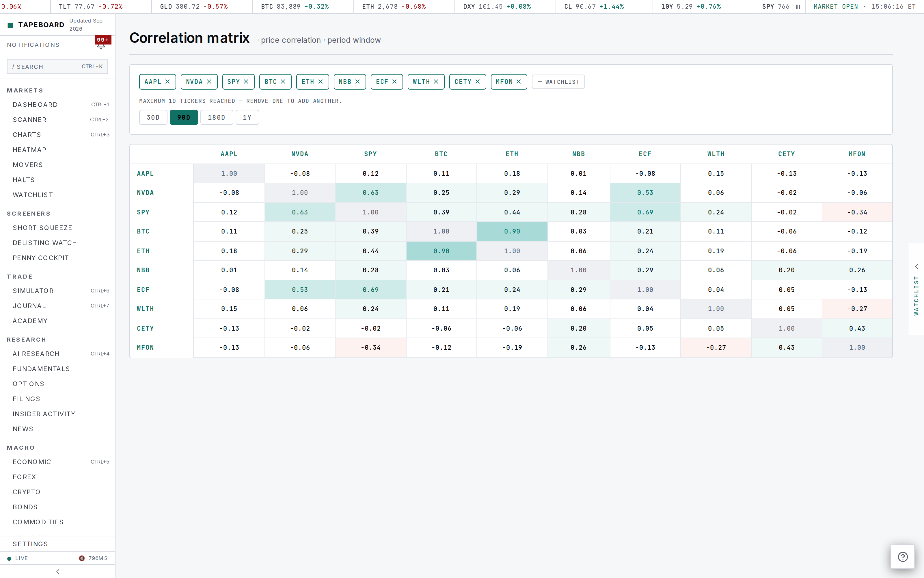Open Charts in sidebar
Viewport: 924px width, 578px height.
58,135
